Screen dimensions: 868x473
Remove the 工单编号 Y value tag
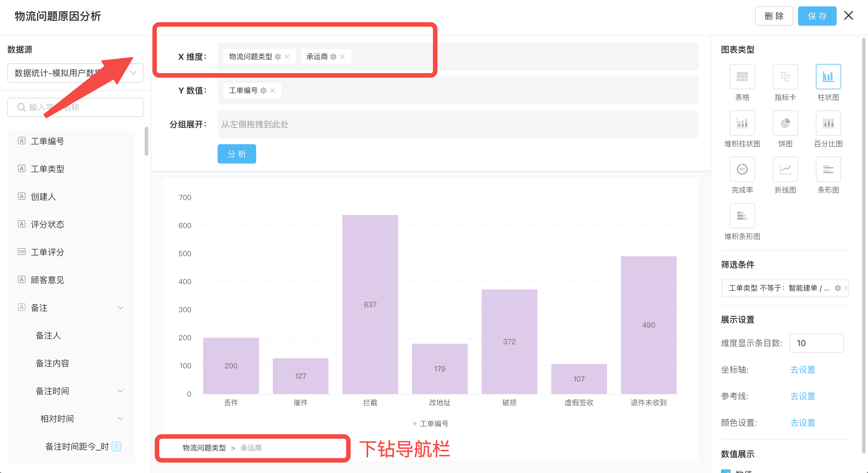tap(272, 90)
